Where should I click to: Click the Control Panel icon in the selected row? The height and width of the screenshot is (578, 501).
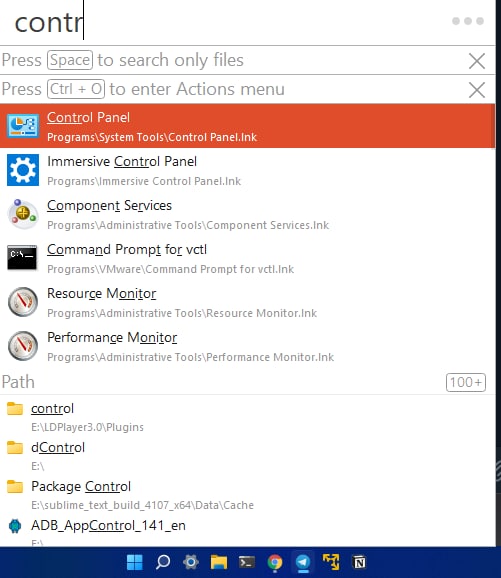(23, 126)
